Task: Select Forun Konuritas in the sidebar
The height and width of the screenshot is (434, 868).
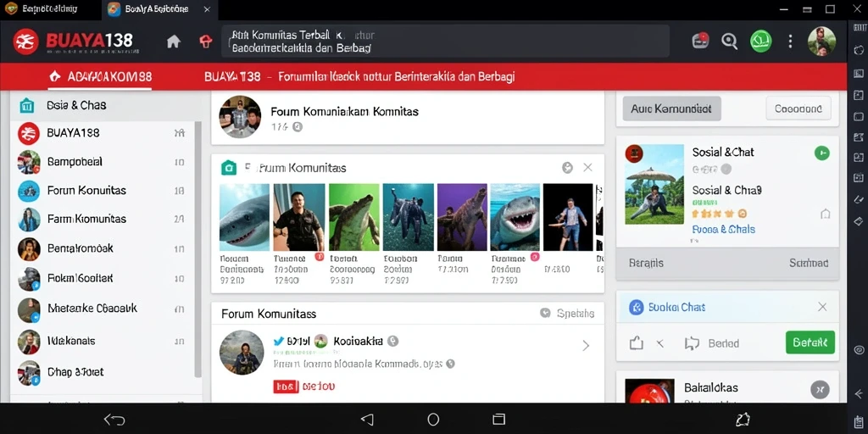Action: [x=103, y=191]
